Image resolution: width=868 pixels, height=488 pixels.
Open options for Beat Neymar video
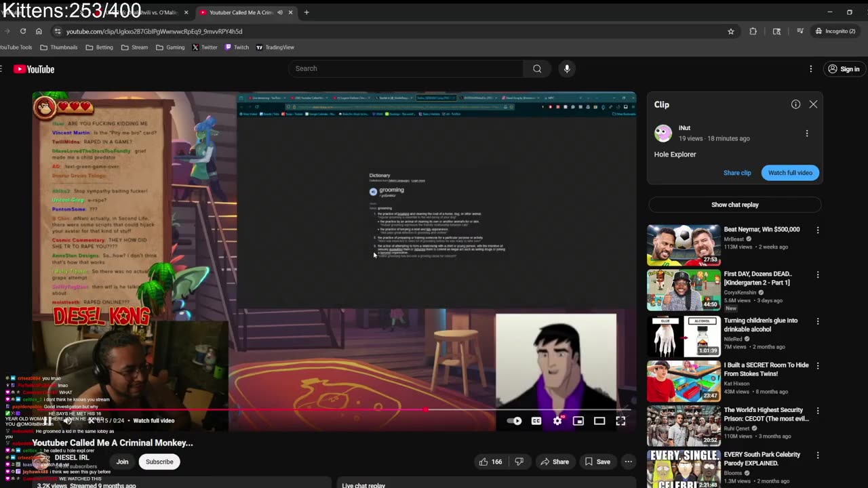point(817,230)
